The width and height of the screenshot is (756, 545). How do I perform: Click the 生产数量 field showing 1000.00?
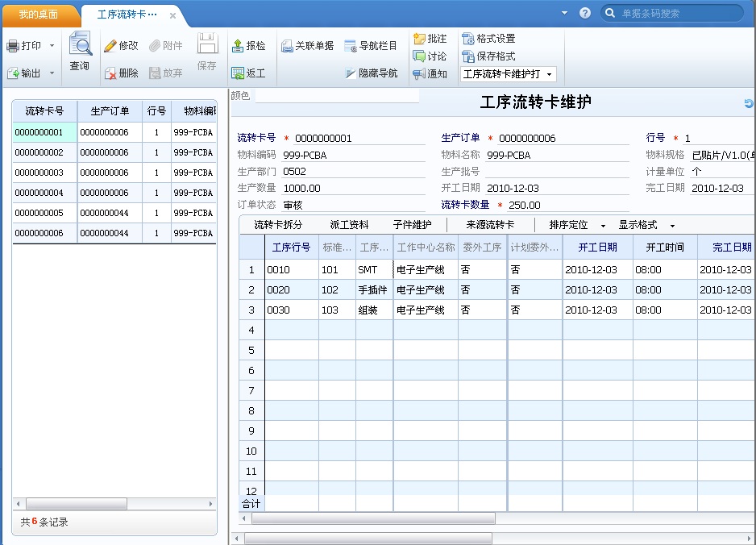coord(353,188)
